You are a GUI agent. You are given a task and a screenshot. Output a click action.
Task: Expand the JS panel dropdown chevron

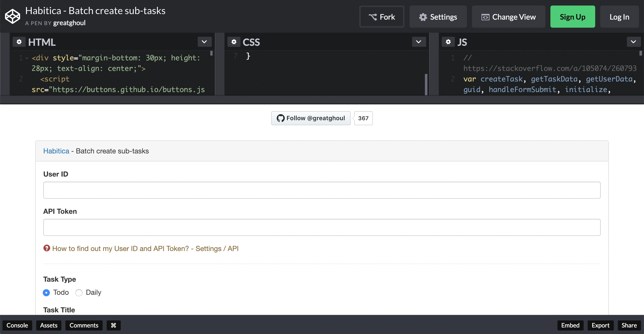(x=633, y=42)
